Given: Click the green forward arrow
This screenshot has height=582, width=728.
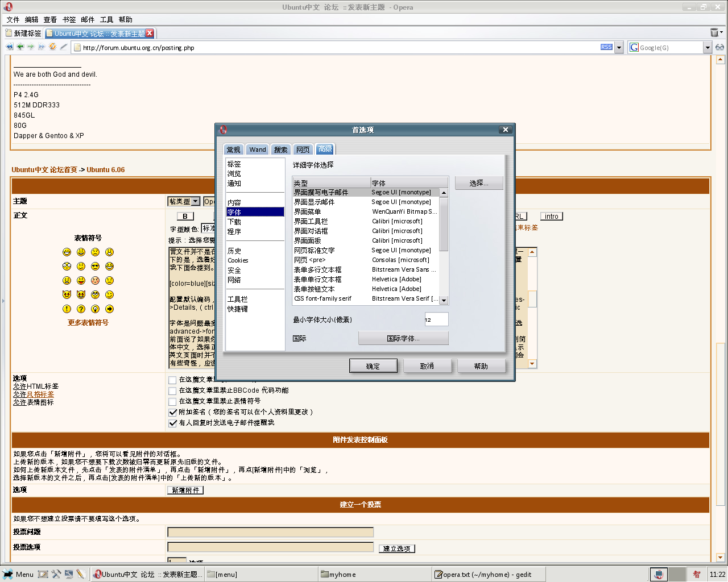Looking at the screenshot, I should pyautogui.click(x=31, y=47).
